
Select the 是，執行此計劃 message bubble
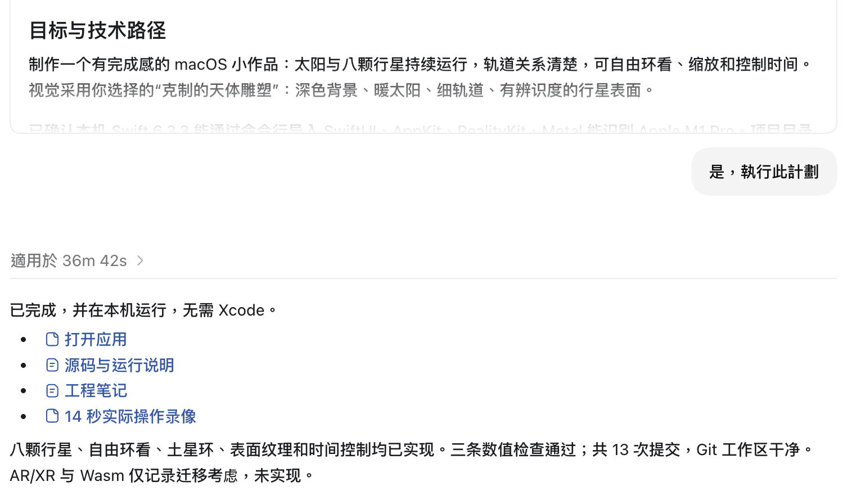pos(764,172)
